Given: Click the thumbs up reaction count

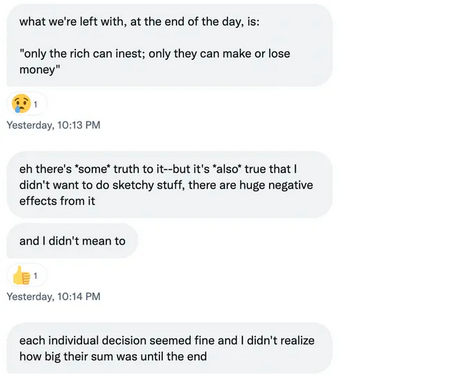Looking at the screenshot, I should (x=35, y=276).
